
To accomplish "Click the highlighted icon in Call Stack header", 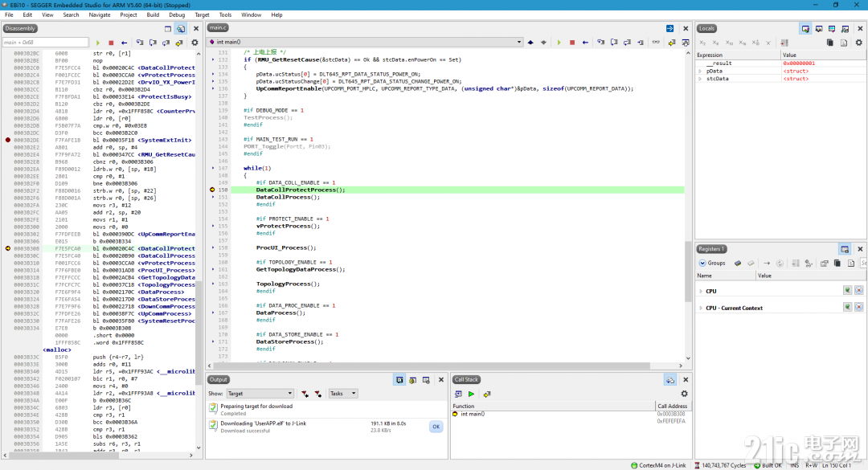I will pos(669,380).
